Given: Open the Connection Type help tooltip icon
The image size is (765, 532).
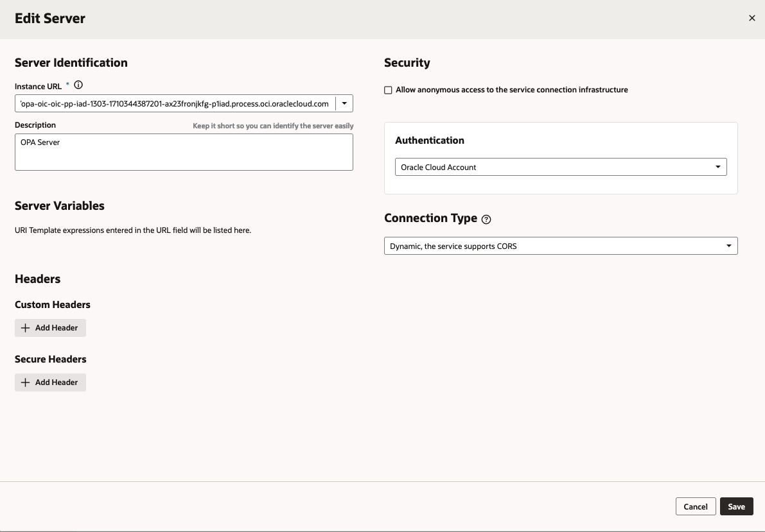Looking at the screenshot, I should pos(486,219).
